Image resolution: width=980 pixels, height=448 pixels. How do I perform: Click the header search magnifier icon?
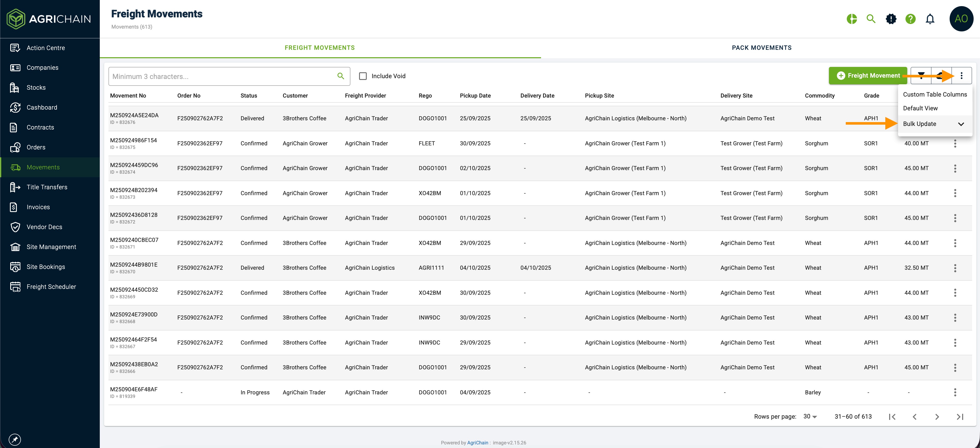871,19
